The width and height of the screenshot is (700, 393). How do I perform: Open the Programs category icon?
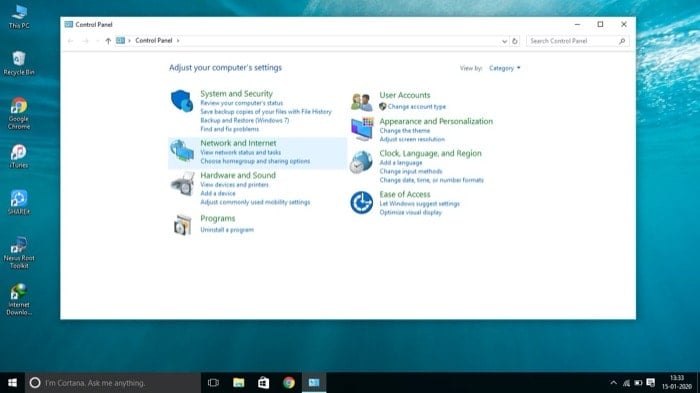[183, 225]
